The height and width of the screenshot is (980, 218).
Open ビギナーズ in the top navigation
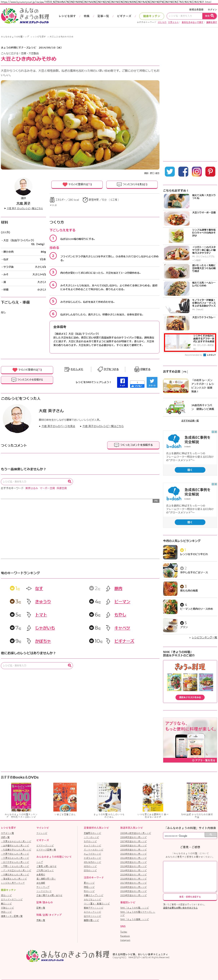point(124,16)
